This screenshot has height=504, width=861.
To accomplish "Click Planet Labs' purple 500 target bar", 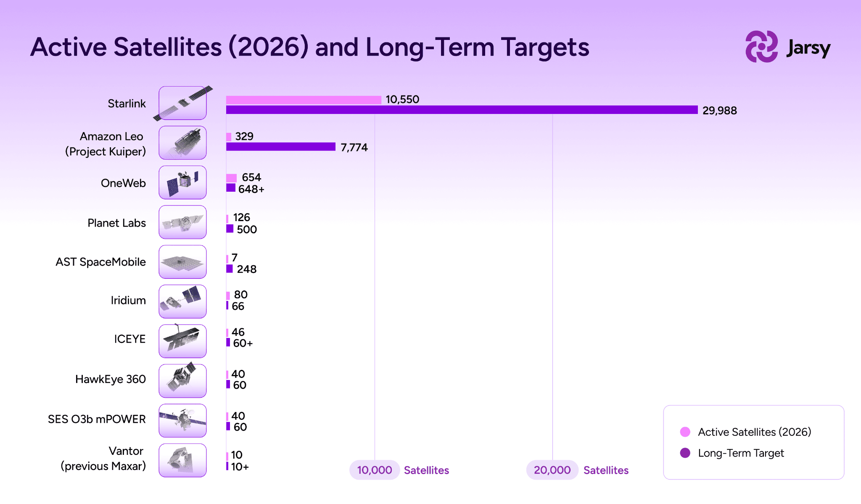I will [x=230, y=229].
